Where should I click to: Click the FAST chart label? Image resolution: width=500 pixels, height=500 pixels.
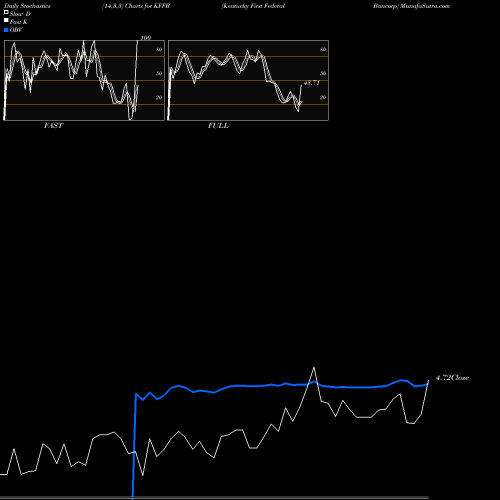[x=53, y=126]
